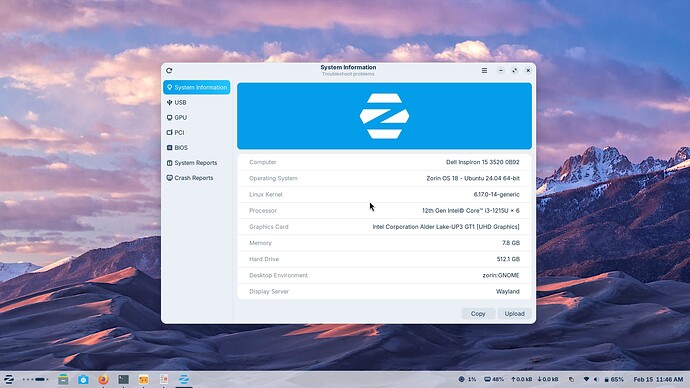Click the 'Operating System' row label
This screenshot has height=388, width=690.
pos(273,178)
